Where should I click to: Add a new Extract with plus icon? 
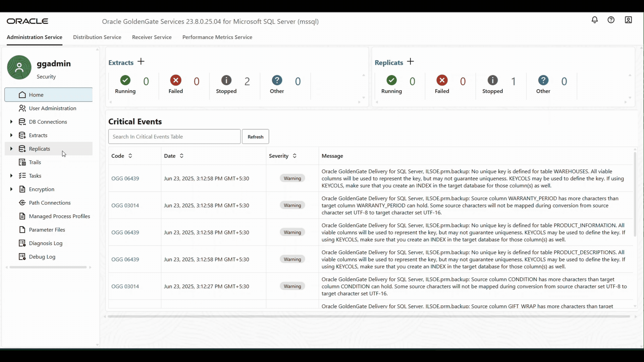pos(141,62)
